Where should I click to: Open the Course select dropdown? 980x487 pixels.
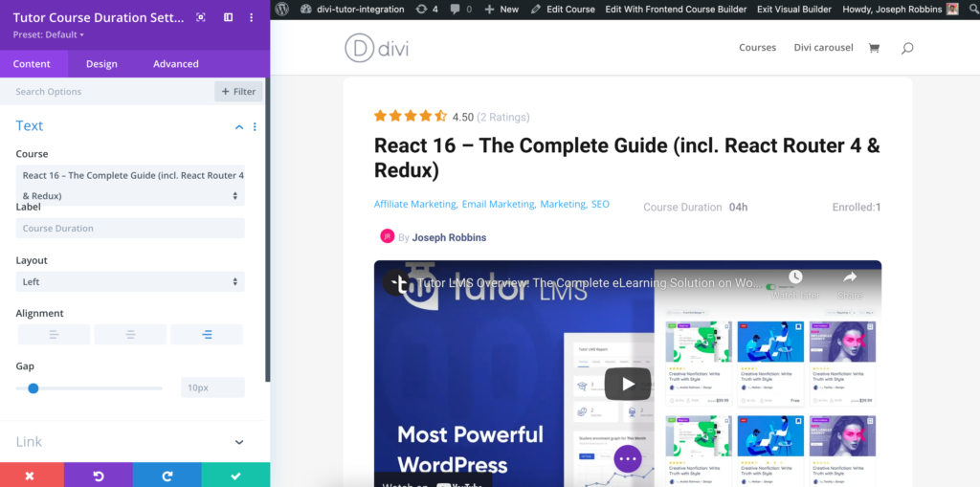coord(130,185)
